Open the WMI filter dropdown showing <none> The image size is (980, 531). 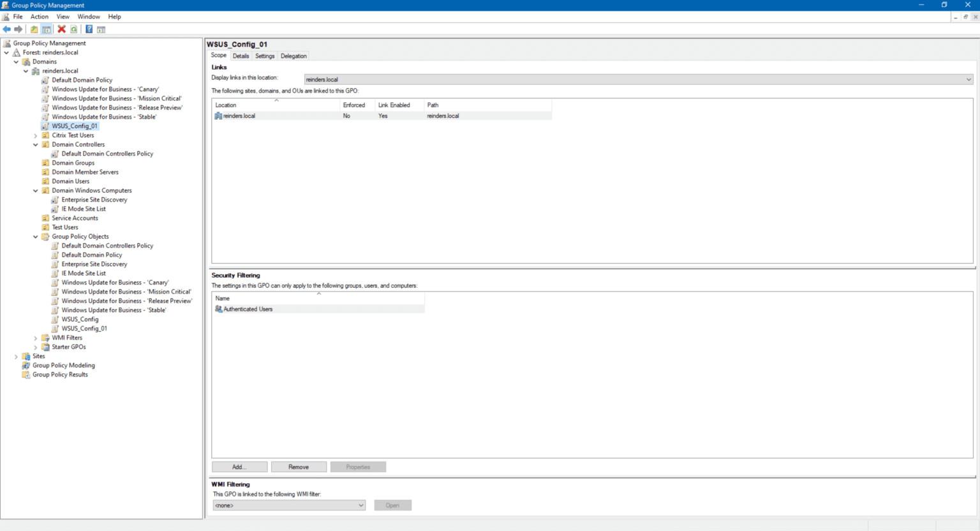[362, 505]
